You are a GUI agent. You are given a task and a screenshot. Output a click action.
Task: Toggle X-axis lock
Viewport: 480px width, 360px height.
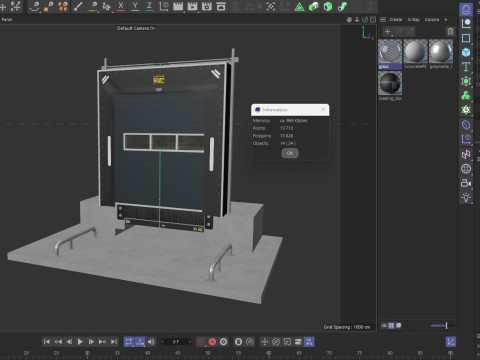click(121, 6)
